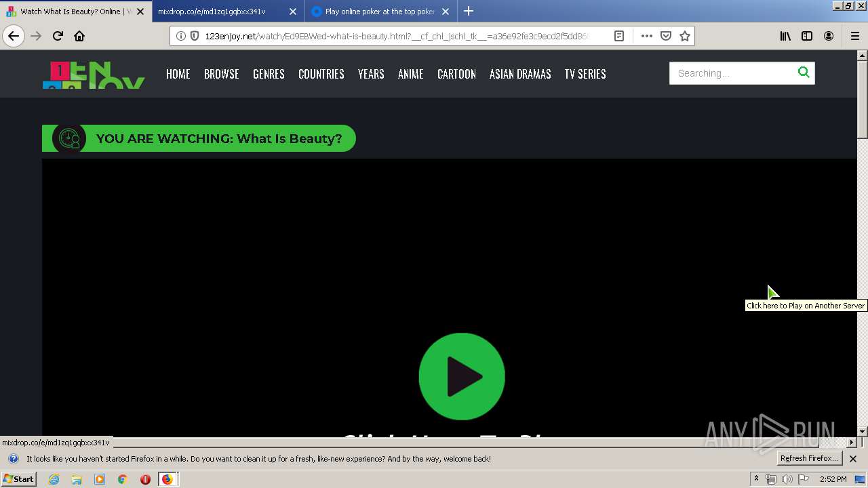Go to ASIAN DRAMAS section
Screen dimensions: 868x488
(520, 74)
